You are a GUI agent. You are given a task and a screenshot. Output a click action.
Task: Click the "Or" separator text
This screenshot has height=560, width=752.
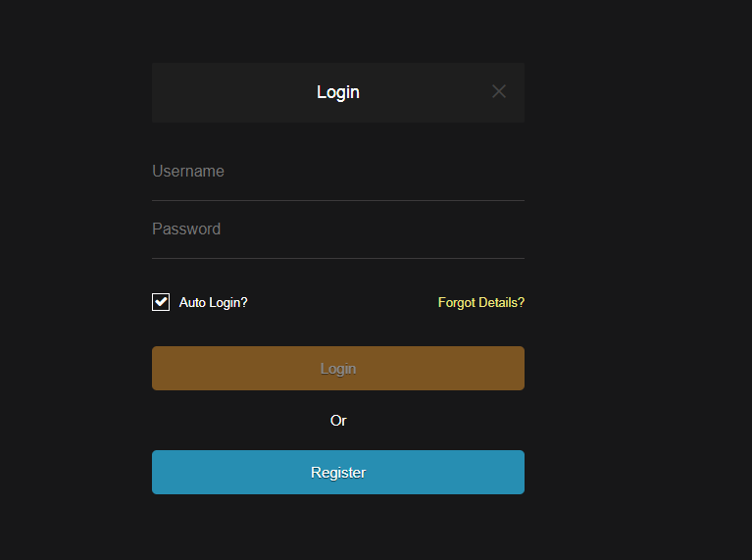click(x=338, y=421)
